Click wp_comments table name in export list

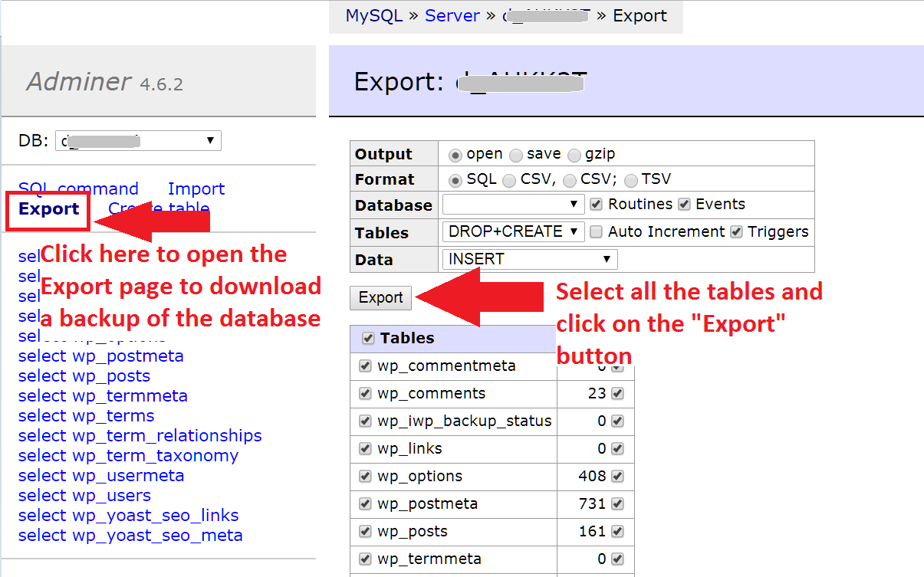click(431, 394)
